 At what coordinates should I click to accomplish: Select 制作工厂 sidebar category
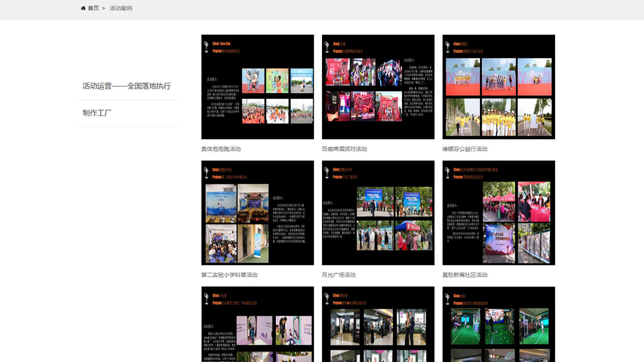point(97,113)
